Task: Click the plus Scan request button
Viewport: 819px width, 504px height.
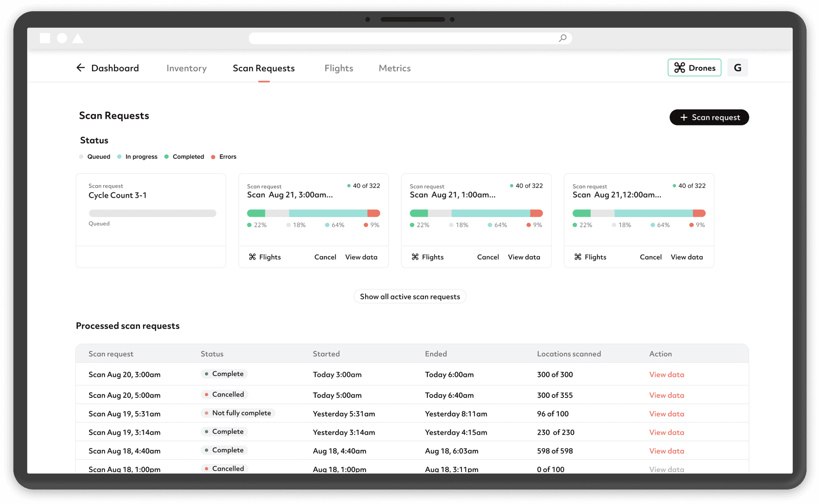Action: (709, 117)
